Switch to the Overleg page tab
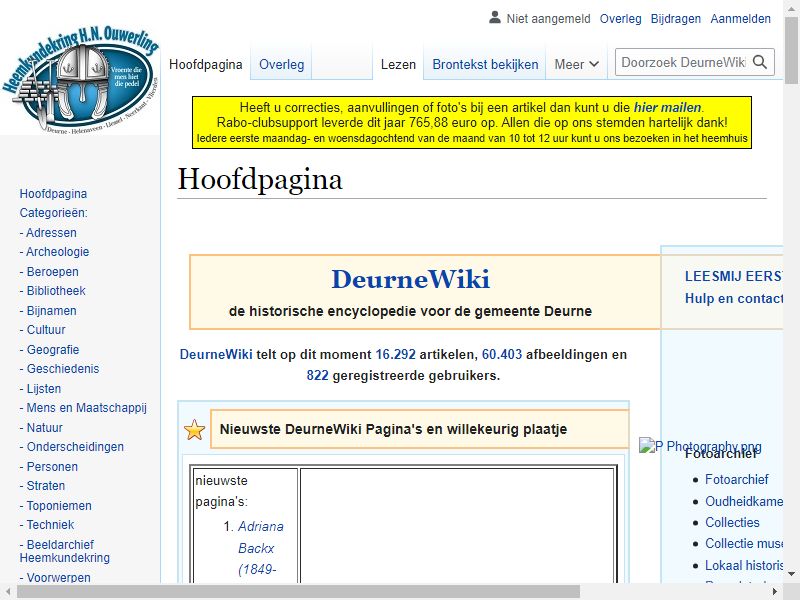 (x=282, y=64)
